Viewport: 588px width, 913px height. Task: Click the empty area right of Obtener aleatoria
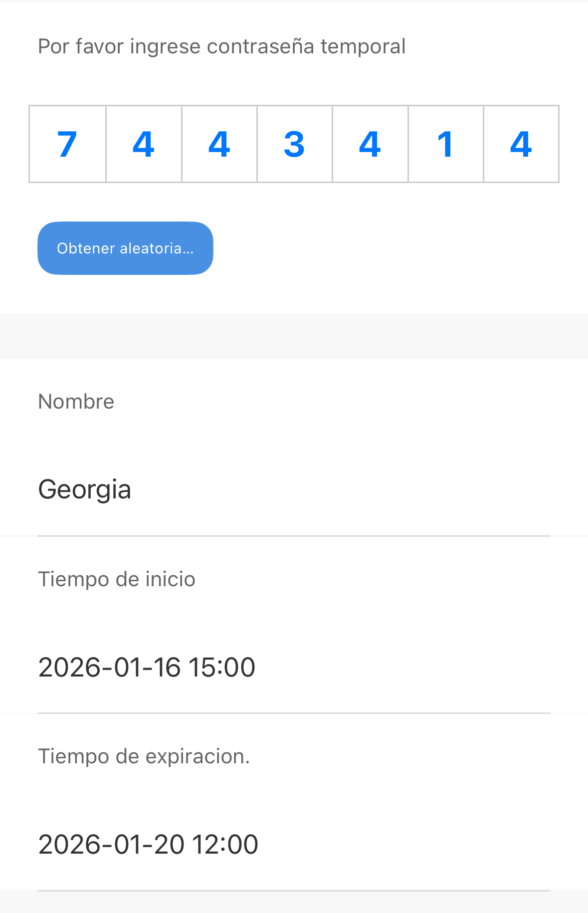(389, 248)
